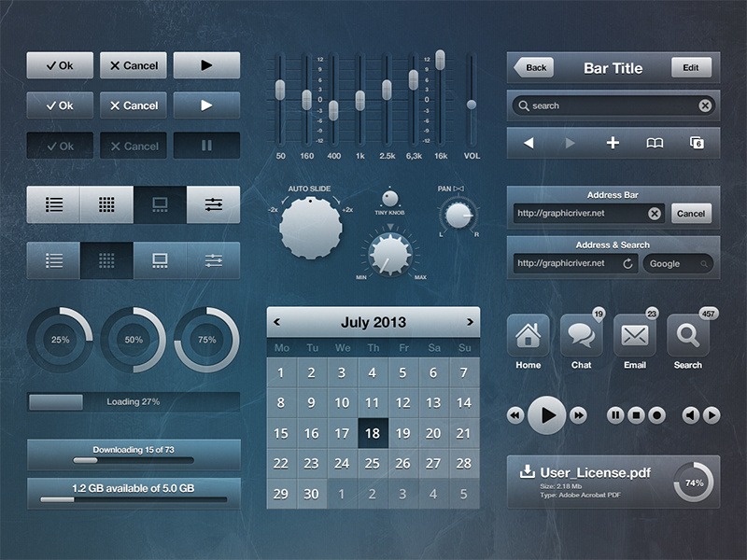Select monitor view in dark segmented control
The image size is (747, 560).
tap(160, 260)
